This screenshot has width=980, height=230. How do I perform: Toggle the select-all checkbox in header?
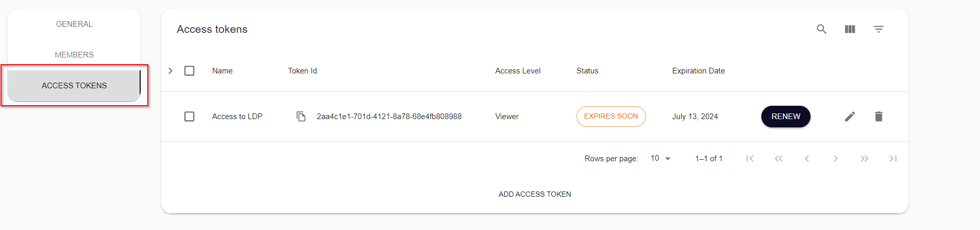coord(189,71)
